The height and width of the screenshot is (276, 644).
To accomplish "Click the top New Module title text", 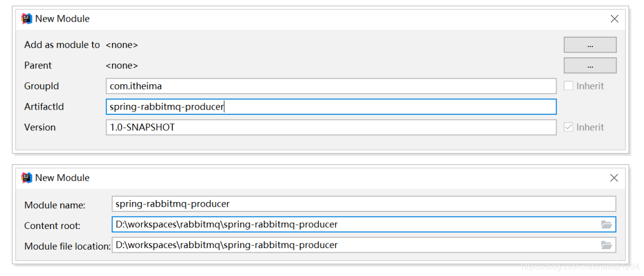I will [62, 19].
